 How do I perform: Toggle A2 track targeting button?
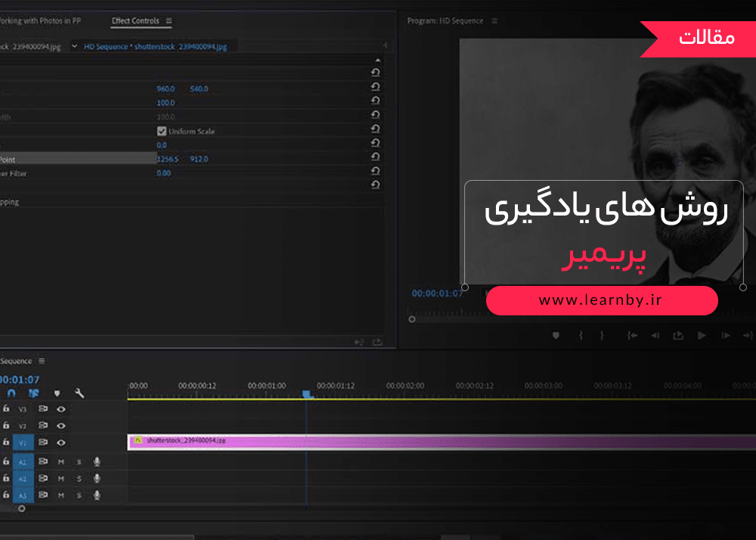23,478
